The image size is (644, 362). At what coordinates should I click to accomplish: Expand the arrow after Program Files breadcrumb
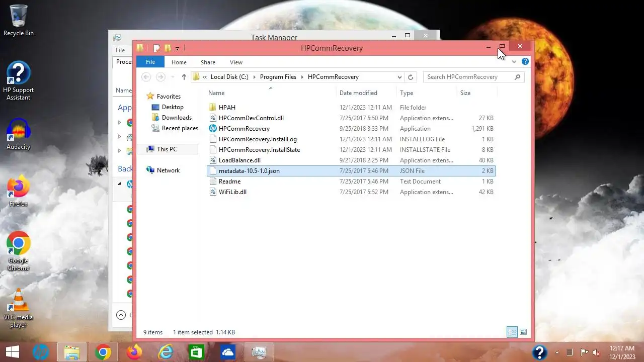[x=302, y=77]
